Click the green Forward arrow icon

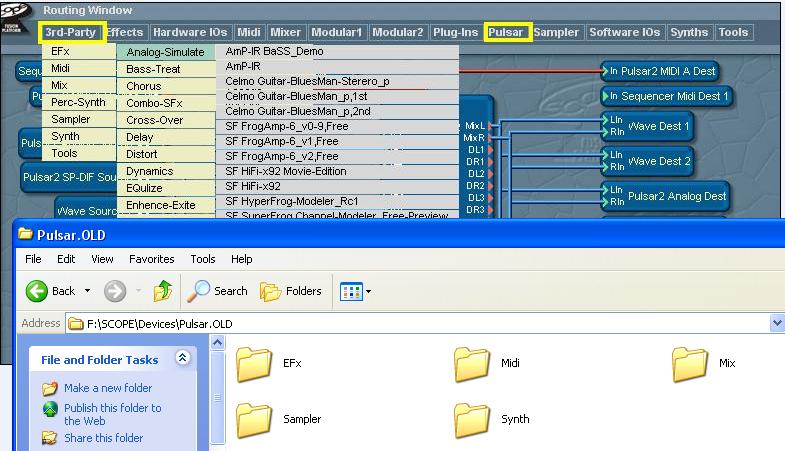(x=115, y=291)
